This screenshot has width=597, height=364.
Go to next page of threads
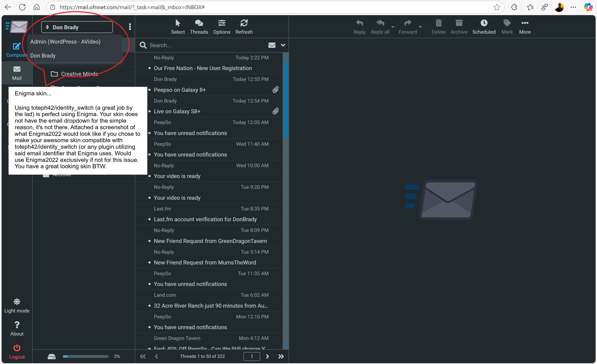click(x=267, y=356)
